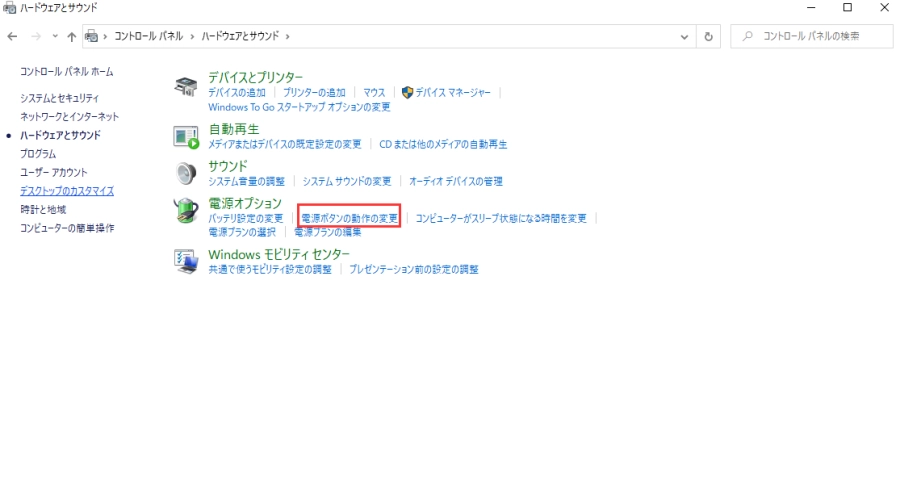Click the サウンド speaker category icon
Screen dimensions: 900x494
tap(186, 173)
